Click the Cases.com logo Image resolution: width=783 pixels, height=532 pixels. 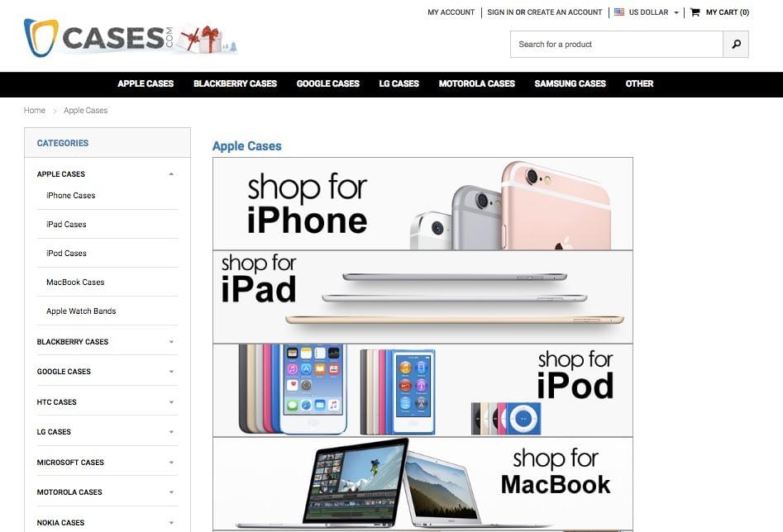(131, 38)
